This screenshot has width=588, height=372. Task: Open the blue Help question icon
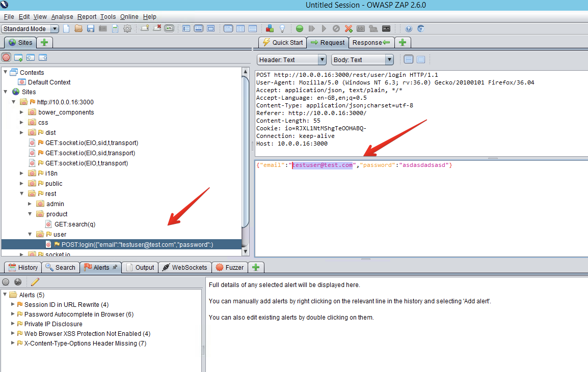point(409,28)
